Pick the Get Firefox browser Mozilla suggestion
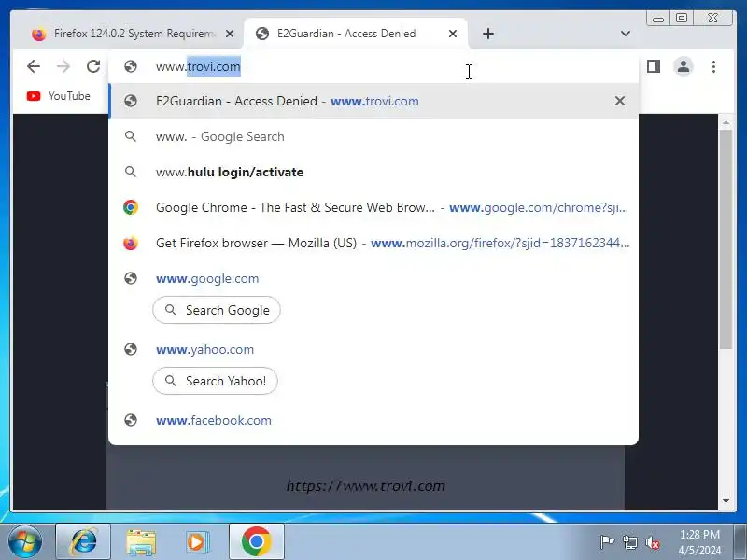This screenshot has height=560, width=747. tap(373, 243)
